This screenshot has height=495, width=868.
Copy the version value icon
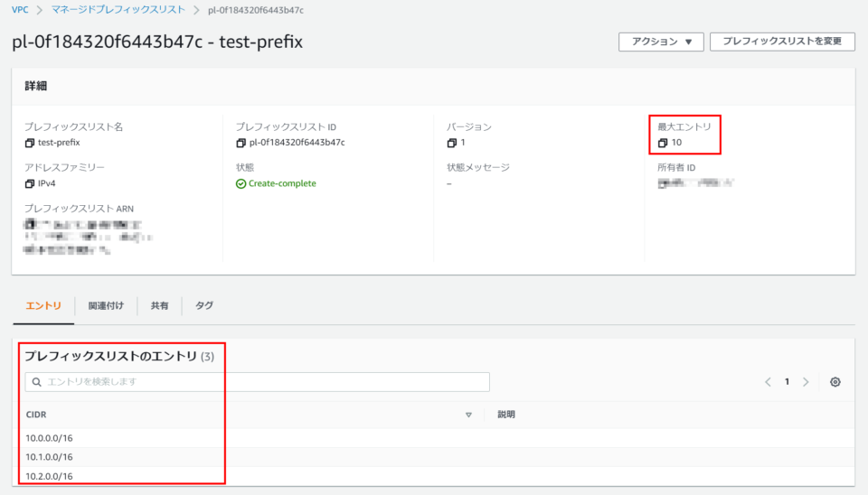pyautogui.click(x=452, y=143)
